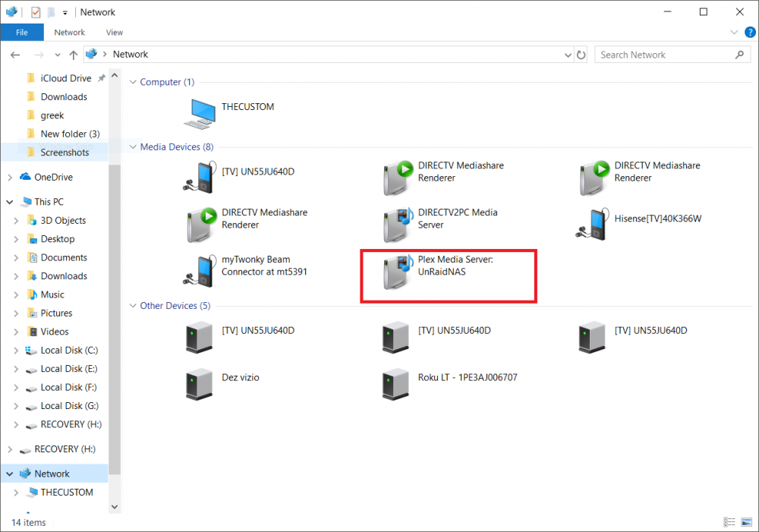This screenshot has width=759, height=532.
Task: Switch to large icons view layout
Action: 746,522
